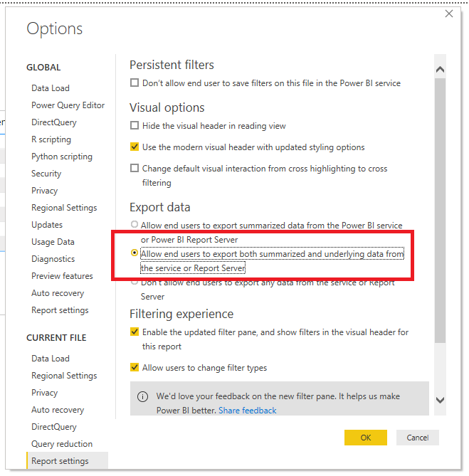Open the Share feedback link
This screenshot has height=476, width=469.
pyautogui.click(x=248, y=411)
